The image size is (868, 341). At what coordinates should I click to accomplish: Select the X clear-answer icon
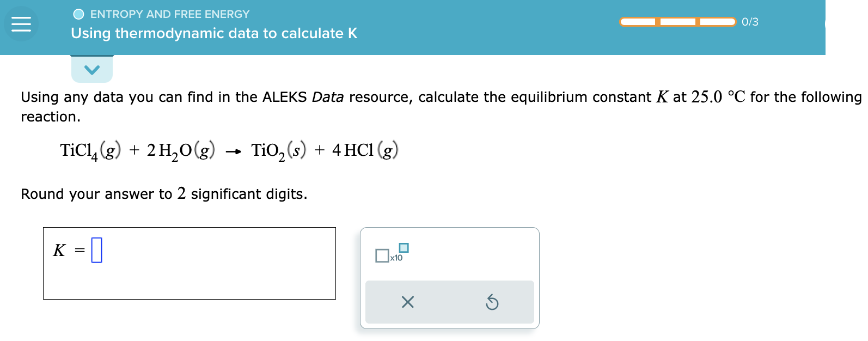(x=407, y=302)
